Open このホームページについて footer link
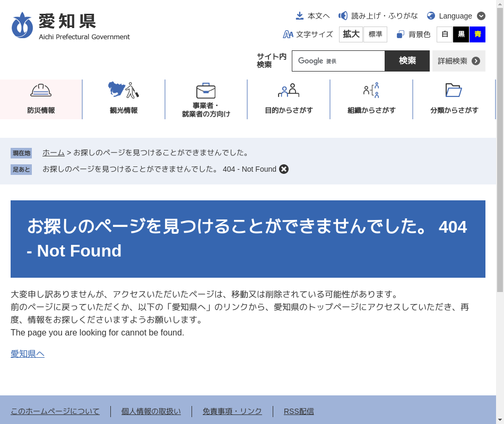The image size is (504, 424). [55, 411]
